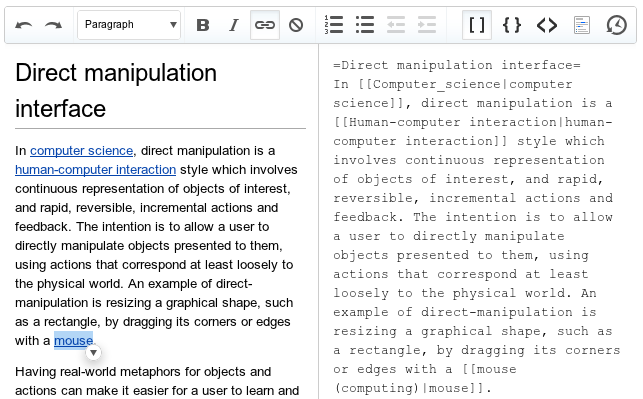The height and width of the screenshot is (399, 643).
Task: Open the human-computer interaction link
Action: pyautogui.click(x=96, y=169)
